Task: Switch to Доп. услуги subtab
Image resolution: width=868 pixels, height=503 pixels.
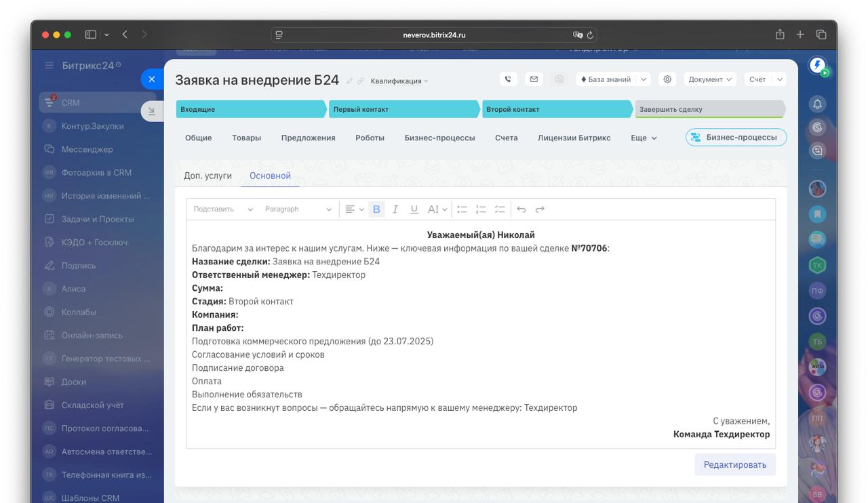Action: pos(208,176)
